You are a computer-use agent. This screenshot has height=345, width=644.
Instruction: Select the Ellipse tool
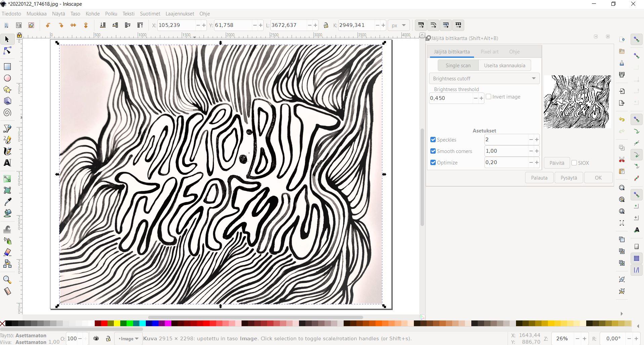[x=7, y=78]
